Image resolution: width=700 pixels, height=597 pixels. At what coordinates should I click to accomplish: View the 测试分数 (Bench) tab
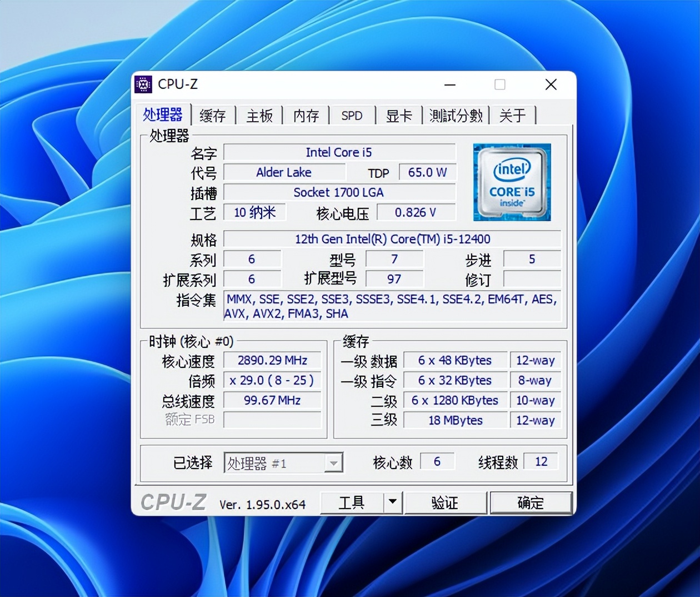(456, 115)
